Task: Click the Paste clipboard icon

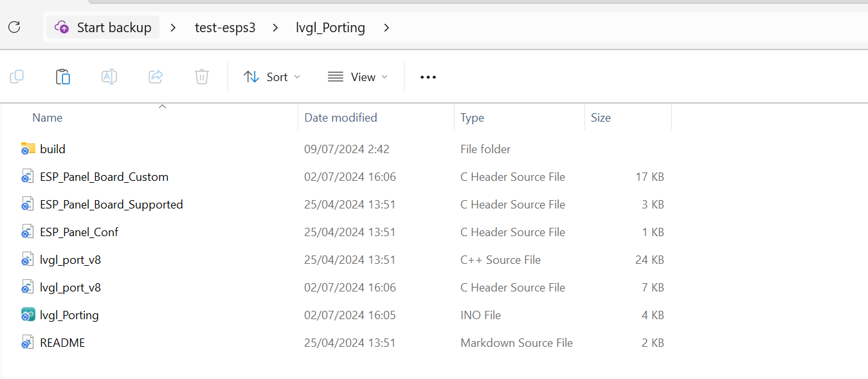Action: 63,77
